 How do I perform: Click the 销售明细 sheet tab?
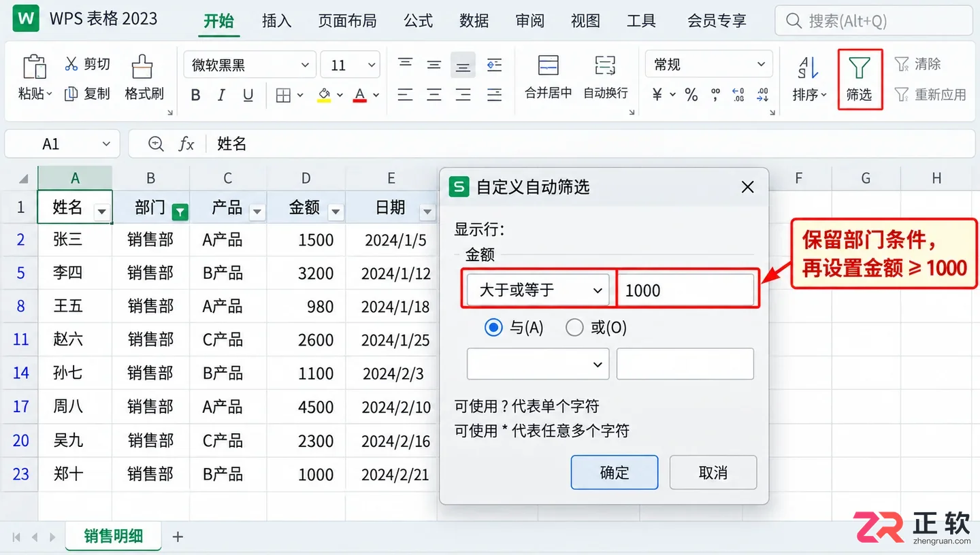pyautogui.click(x=114, y=536)
